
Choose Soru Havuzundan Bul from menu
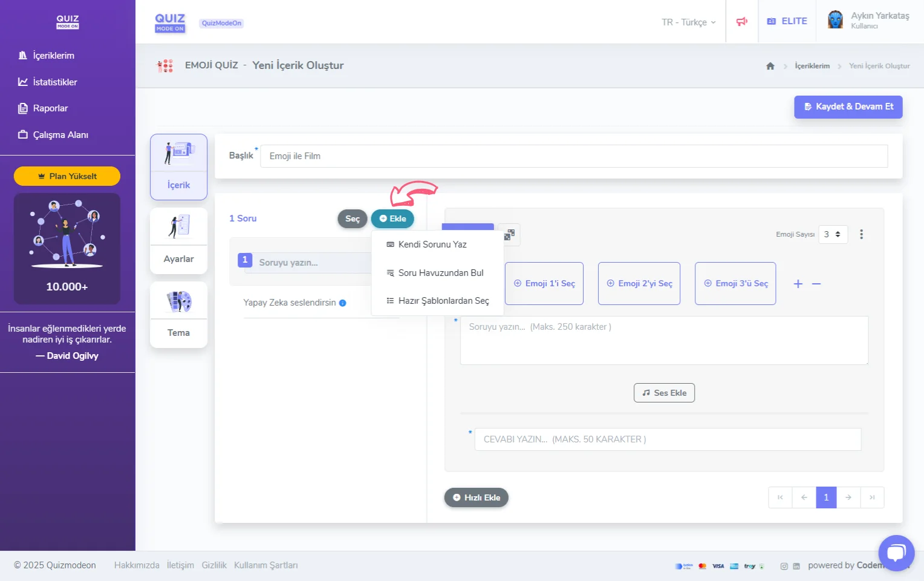click(440, 273)
